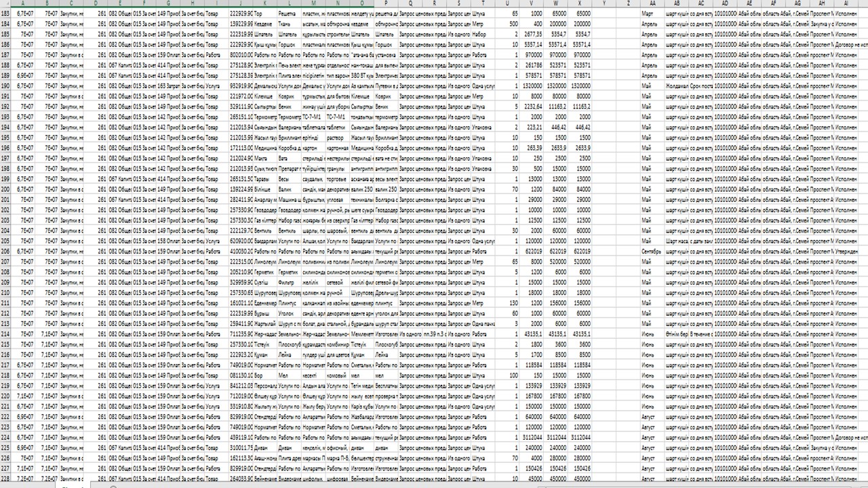Click the 'Вата' cell in row 197
This screenshot has height=488, width=868.
click(x=290, y=158)
